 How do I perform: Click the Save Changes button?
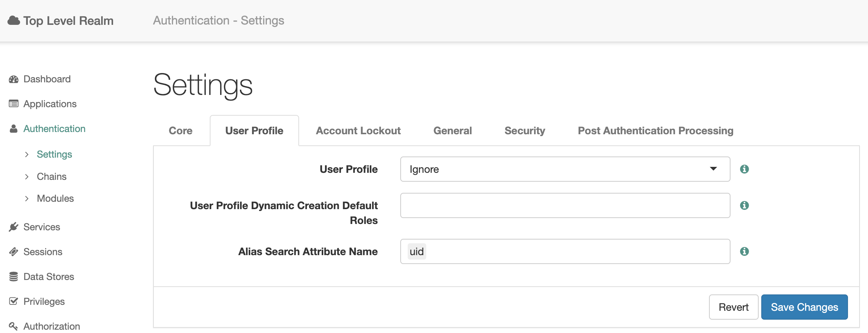tap(804, 307)
